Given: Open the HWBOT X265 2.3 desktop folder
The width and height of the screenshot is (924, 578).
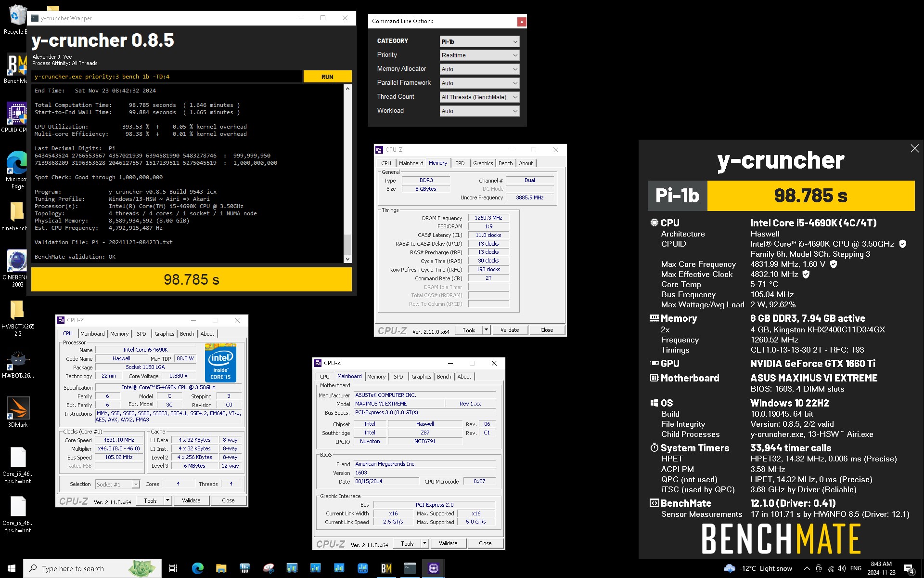Looking at the screenshot, I should (x=17, y=318).
